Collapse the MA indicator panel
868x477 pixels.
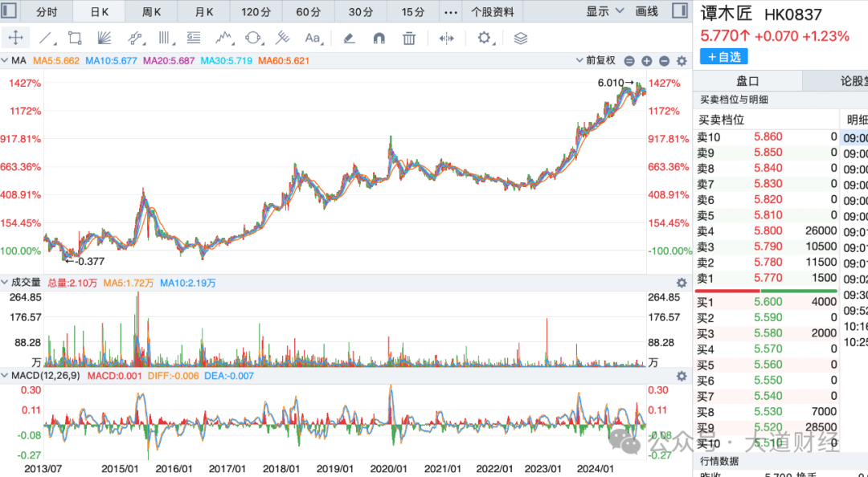[x=5, y=60]
